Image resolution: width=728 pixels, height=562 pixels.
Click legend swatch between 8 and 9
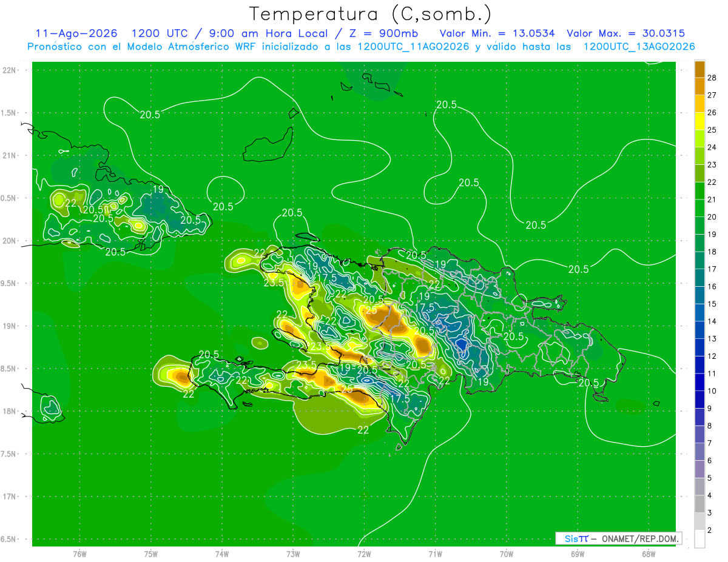tap(699, 417)
